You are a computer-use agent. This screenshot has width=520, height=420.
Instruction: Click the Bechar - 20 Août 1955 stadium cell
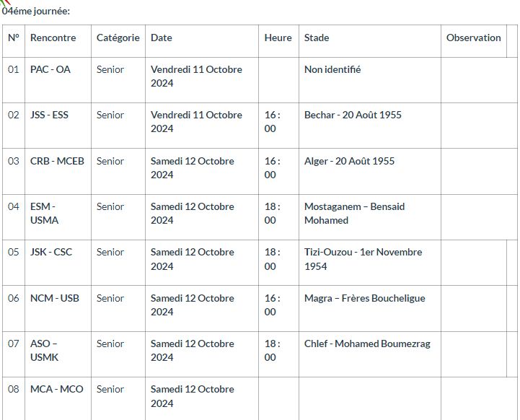(353, 115)
